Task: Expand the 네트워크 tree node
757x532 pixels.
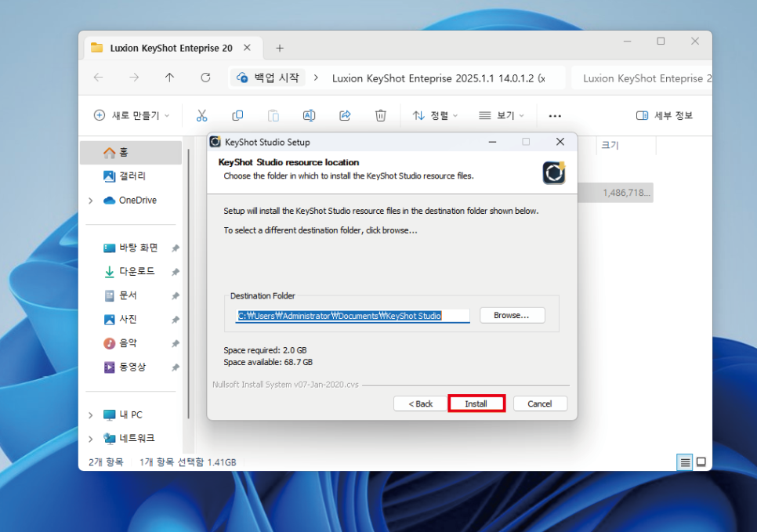Action: point(91,439)
